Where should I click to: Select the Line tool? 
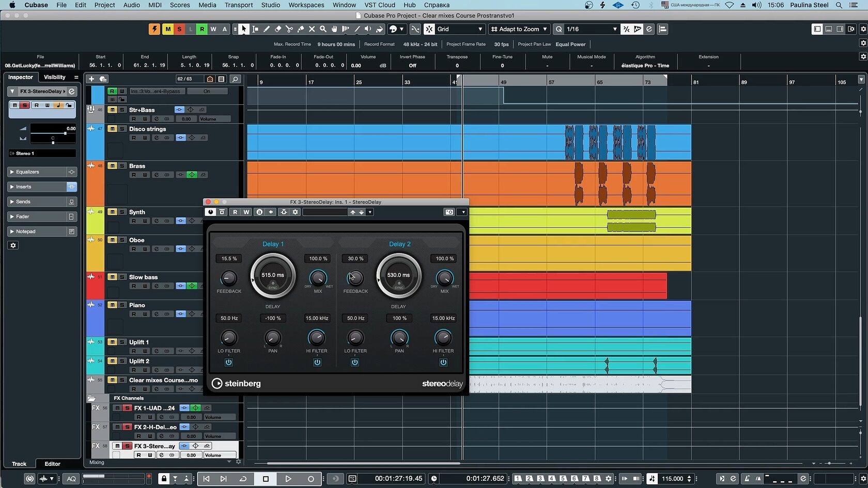pos(357,29)
